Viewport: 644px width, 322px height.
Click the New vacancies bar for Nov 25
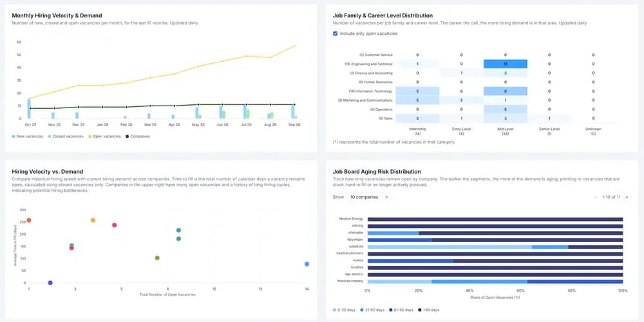[53, 115]
